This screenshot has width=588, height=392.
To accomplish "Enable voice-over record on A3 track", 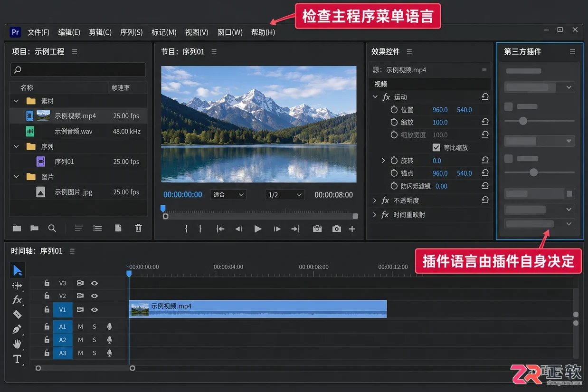I will [110, 353].
